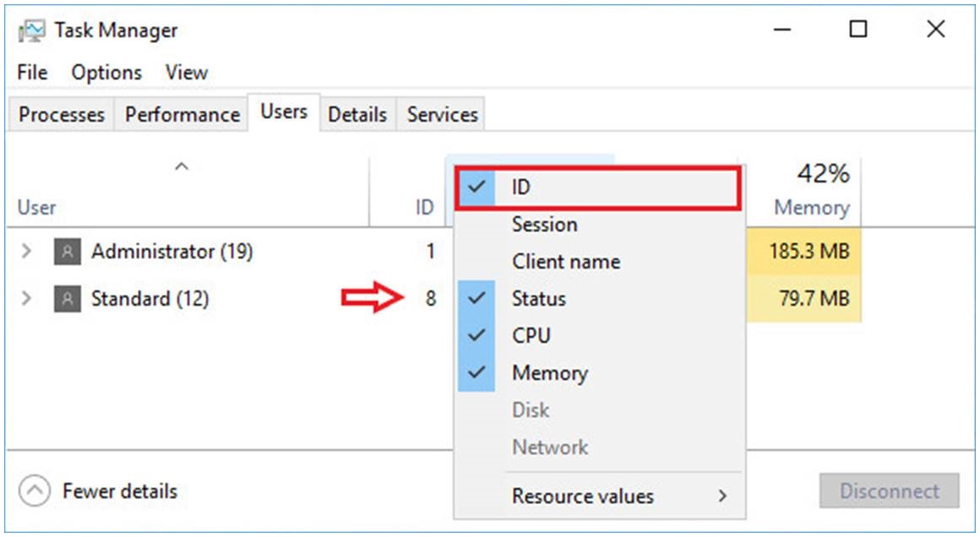Sort by the ID column header
Viewport: 980px width, 537px height.
(x=407, y=192)
